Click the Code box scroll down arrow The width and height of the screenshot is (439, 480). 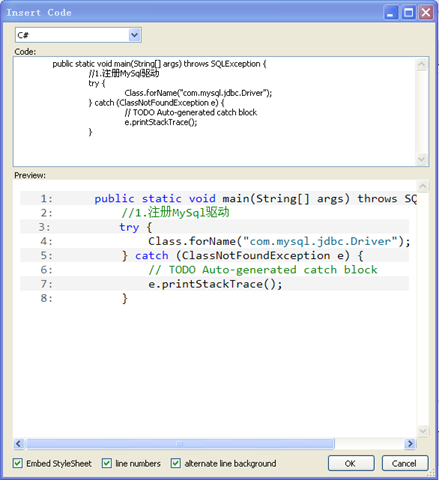pos(421,159)
